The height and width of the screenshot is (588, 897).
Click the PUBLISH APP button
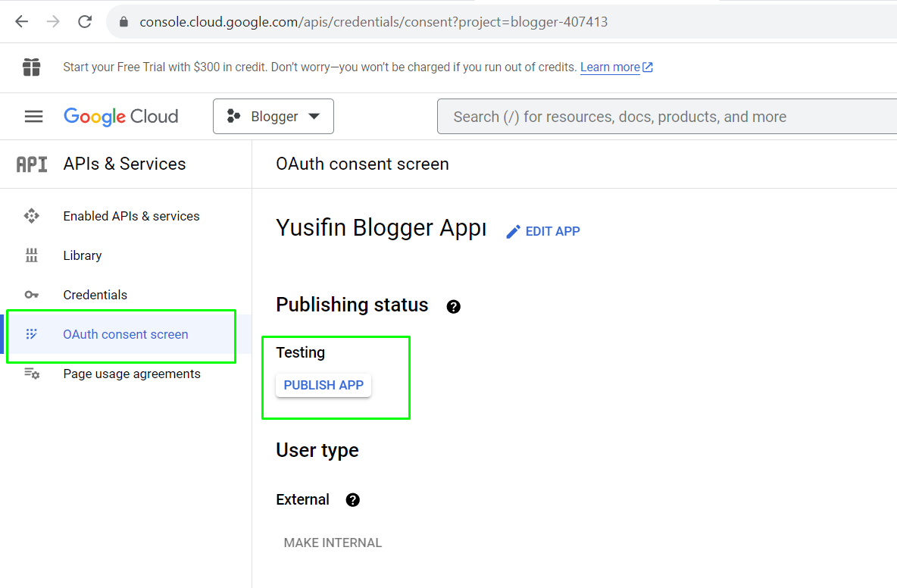pyautogui.click(x=323, y=385)
